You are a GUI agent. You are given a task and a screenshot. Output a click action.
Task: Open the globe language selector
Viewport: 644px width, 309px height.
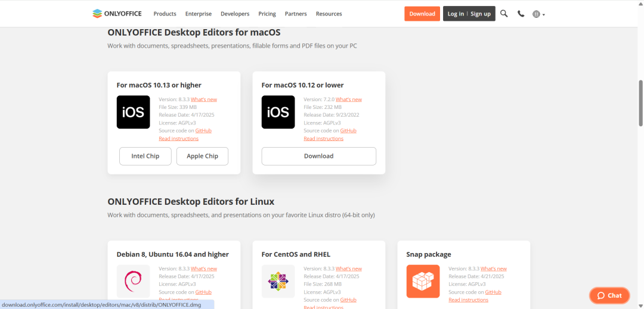(x=538, y=14)
